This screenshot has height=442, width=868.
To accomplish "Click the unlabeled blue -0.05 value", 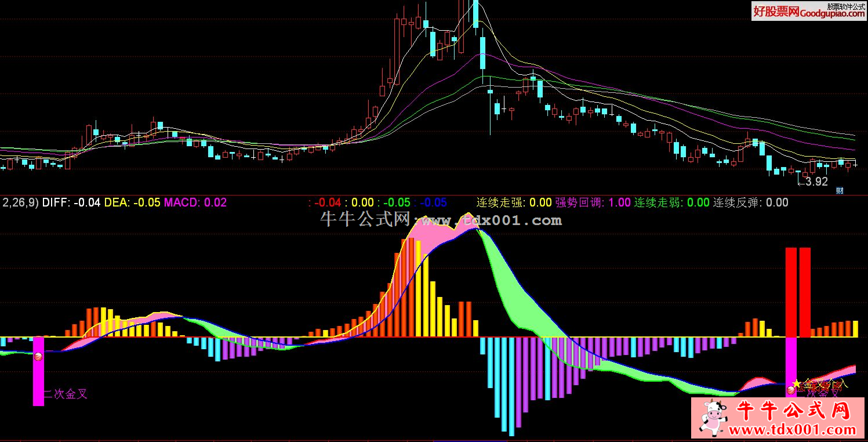I will click(433, 202).
